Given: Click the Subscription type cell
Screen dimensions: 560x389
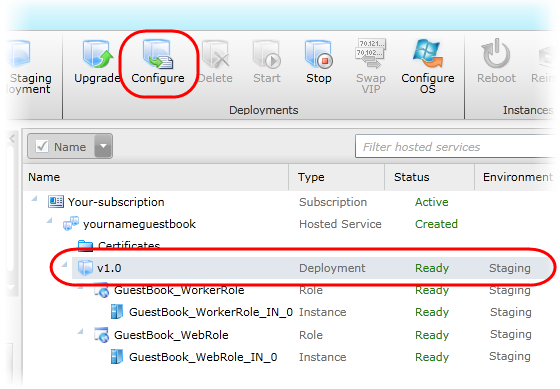Looking at the screenshot, I should coord(332,202).
